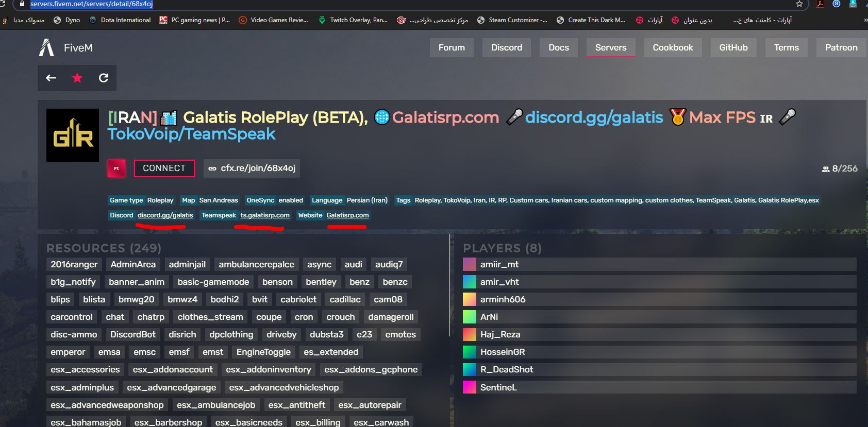
Task: Click the RESOURCES (249) heading
Action: tap(104, 248)
